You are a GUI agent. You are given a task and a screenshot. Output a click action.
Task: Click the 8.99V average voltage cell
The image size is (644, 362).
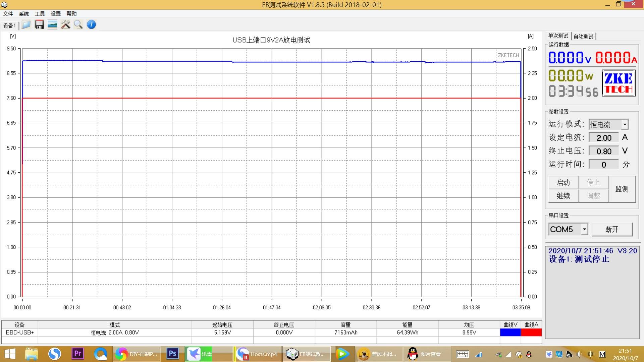coord(469,333)
